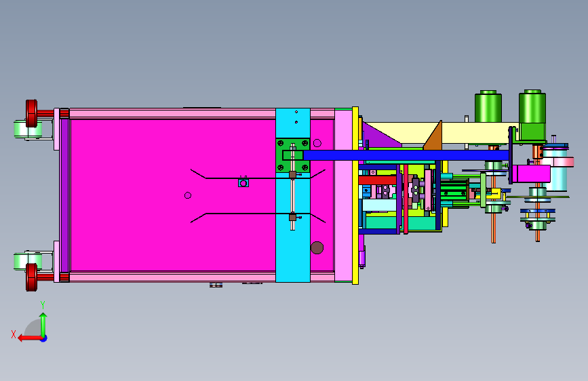Click the green Y axis arrow on the triad
Viewport: 588px width, 381px height.
click(43, 325)
